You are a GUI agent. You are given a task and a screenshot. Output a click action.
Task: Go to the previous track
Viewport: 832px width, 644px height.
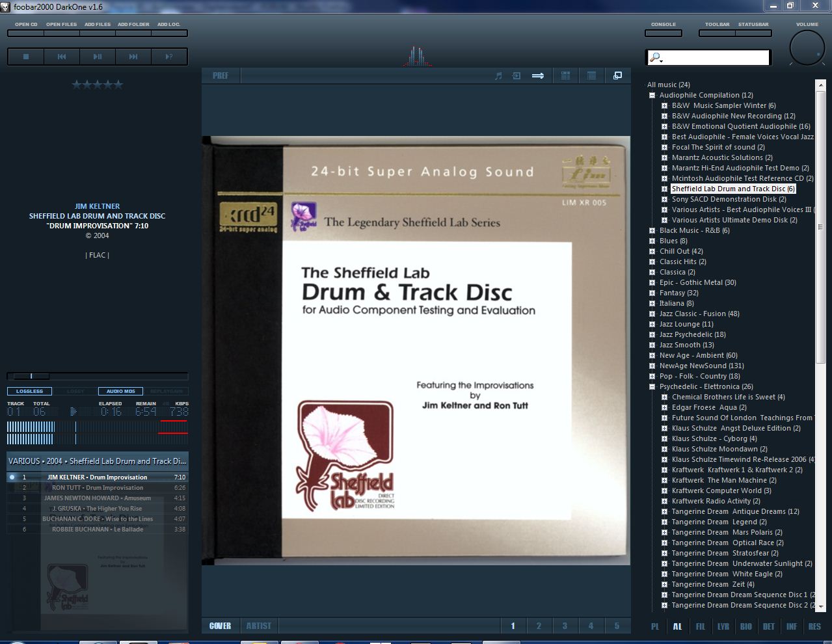pos(62,57)
